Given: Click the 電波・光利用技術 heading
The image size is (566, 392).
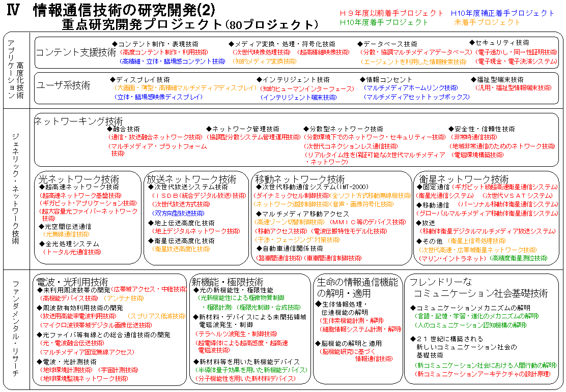Looking at the screenshot, I should coord(71,282).
